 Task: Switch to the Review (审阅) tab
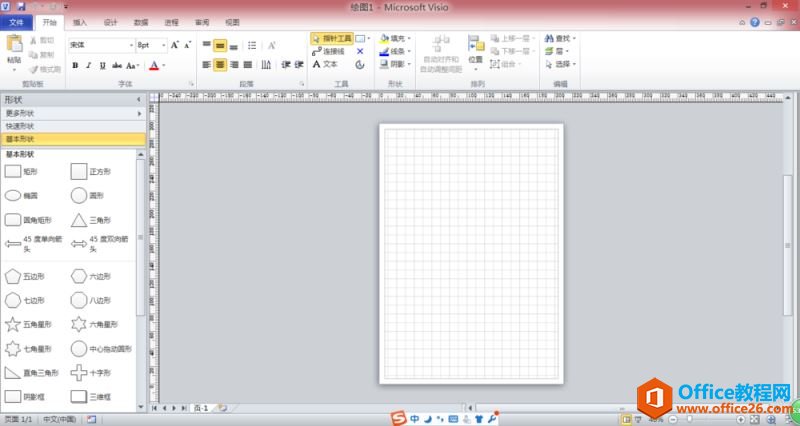click(202, 22)
